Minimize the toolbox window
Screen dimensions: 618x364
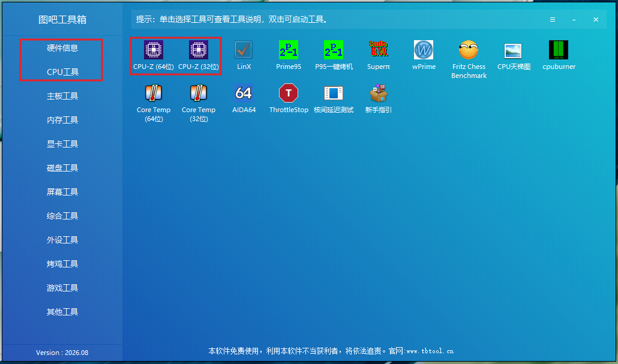pos(574,20)
